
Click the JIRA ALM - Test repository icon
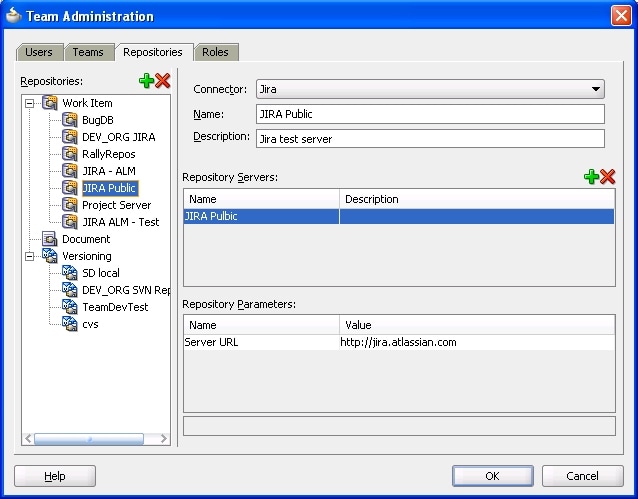tap(70, 222)
